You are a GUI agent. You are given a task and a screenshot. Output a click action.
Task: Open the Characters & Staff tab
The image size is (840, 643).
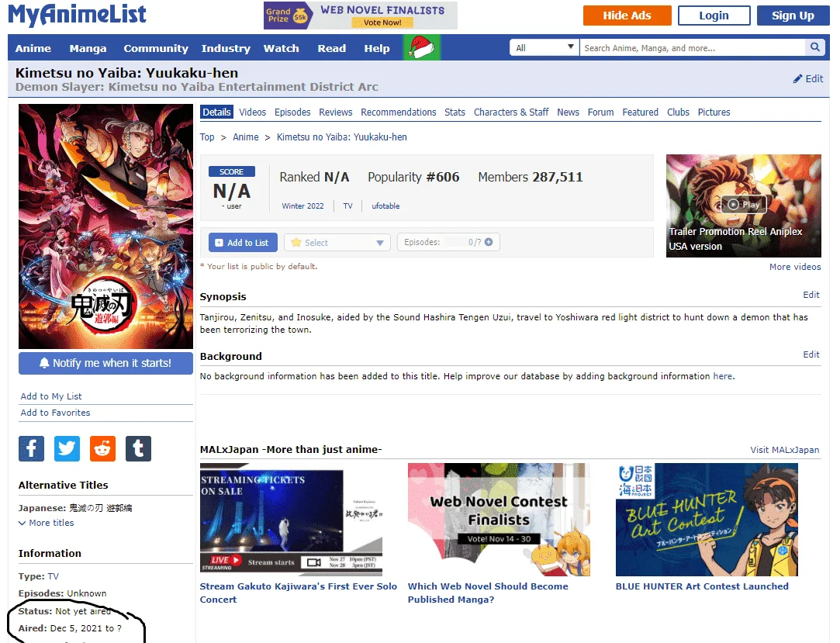point(511,112)
